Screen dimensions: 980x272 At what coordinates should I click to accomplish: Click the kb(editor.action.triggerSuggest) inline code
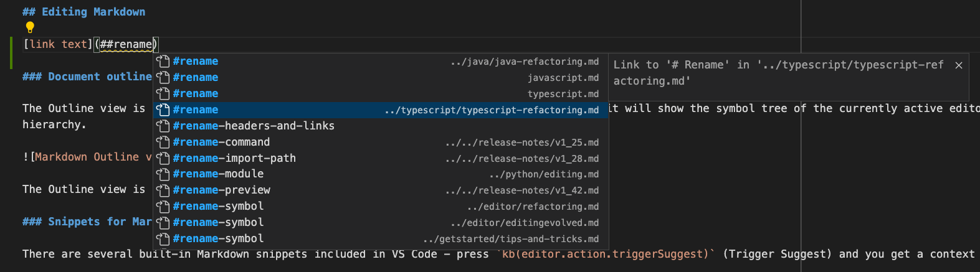tap(607, 254)
